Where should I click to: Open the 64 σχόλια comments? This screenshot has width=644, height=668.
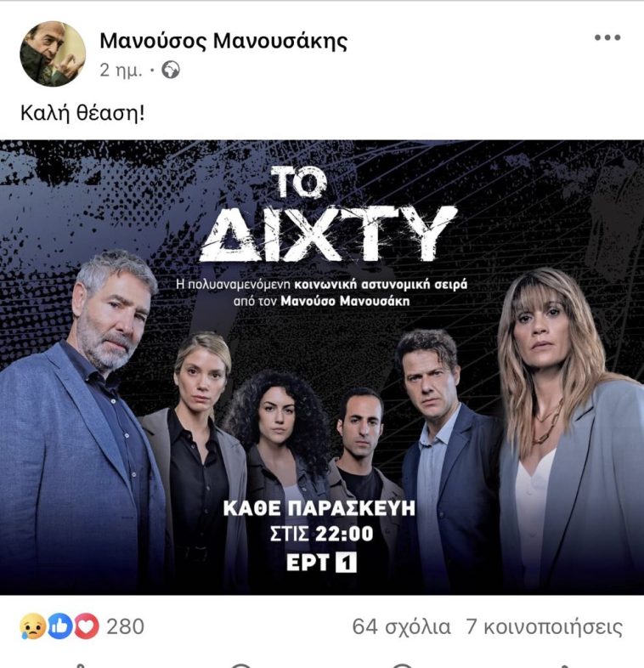(401, 627)
